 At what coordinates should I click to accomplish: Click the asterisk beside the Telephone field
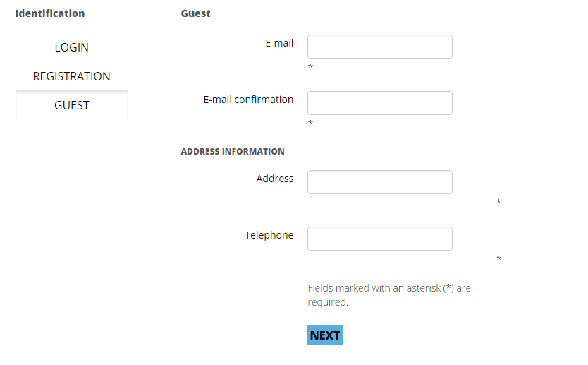pos(498,259)
